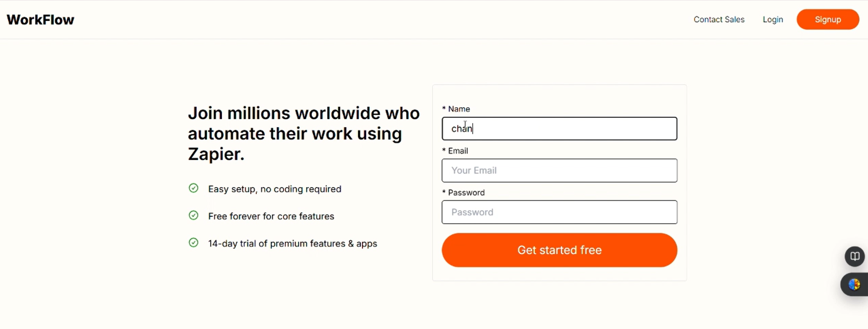Open the Contact Sales page
868x329 pixels.
tap(719, 20)
